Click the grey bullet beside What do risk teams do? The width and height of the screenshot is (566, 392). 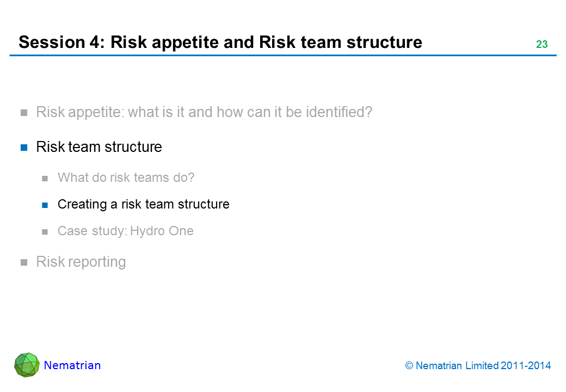coord(46,178)
